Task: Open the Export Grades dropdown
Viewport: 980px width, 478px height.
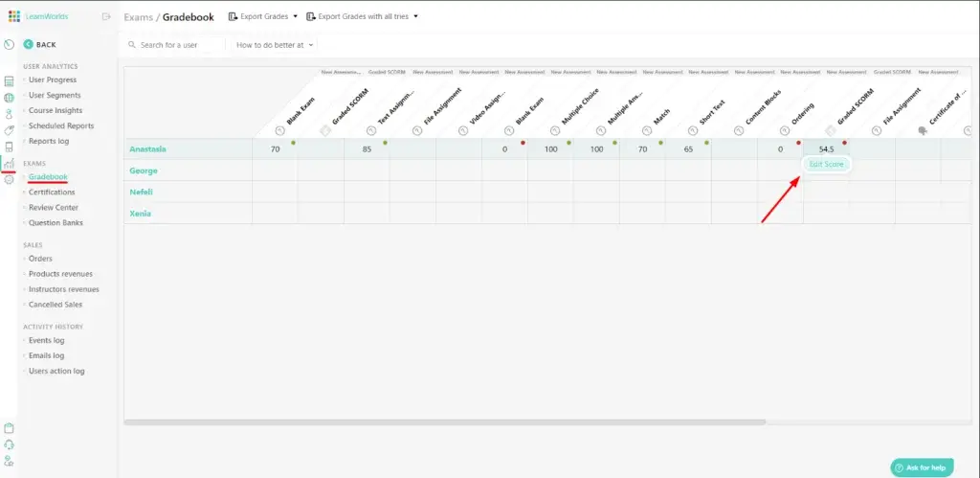Action: pos(263,16)
